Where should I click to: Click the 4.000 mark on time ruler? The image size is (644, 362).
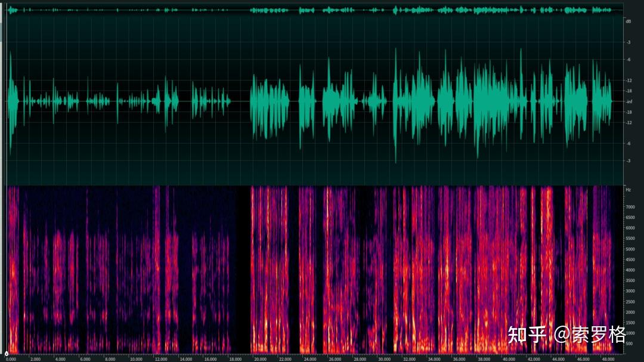point(60,359)
